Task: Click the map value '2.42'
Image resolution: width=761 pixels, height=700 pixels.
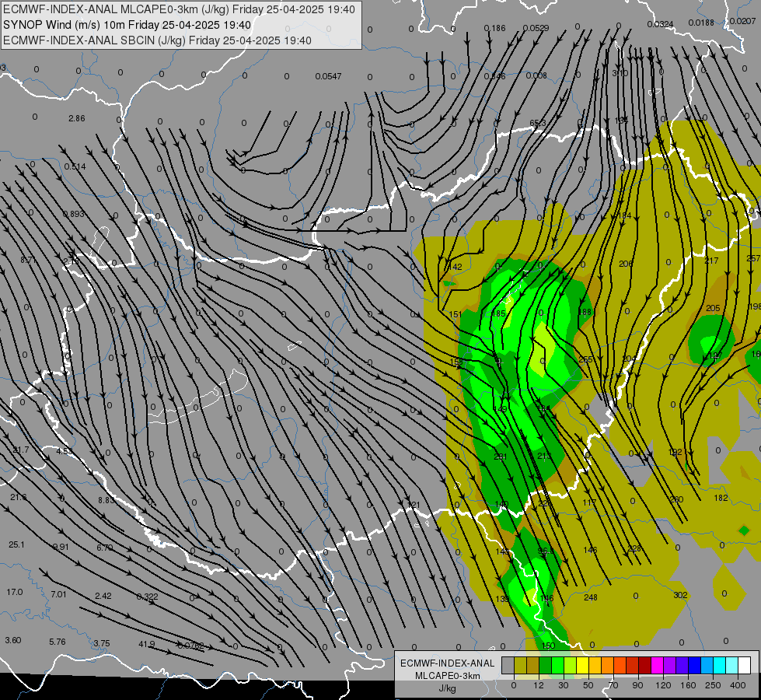Action: tap(103, 596)
